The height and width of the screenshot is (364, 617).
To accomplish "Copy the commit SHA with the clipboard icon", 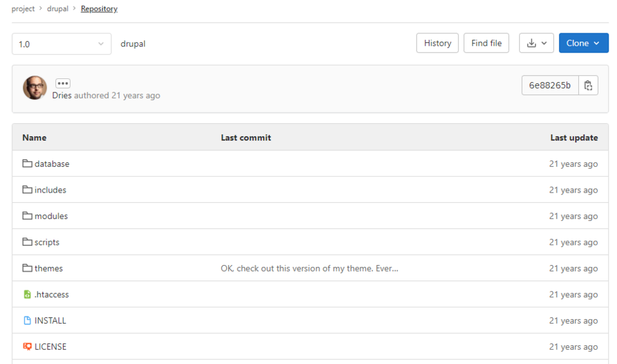I will 588,85.
